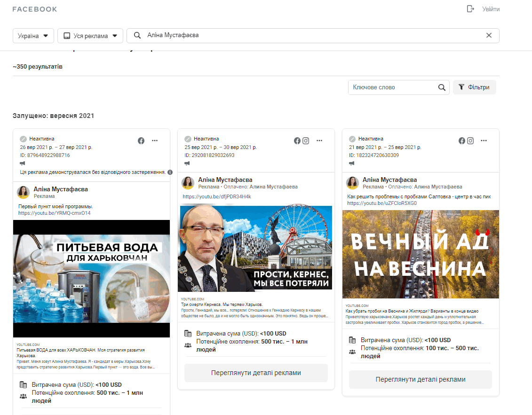532x415 pixels.
Task: Click Переглянути деталі реклами on the traffic ad
Action: click(420, 379)
